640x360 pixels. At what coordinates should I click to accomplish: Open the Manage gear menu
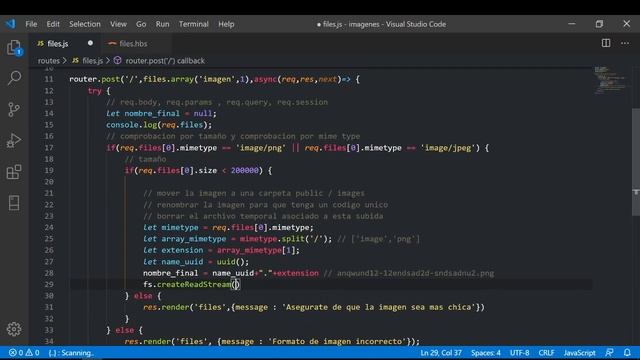pyautogui.click(x=14, y=329)
